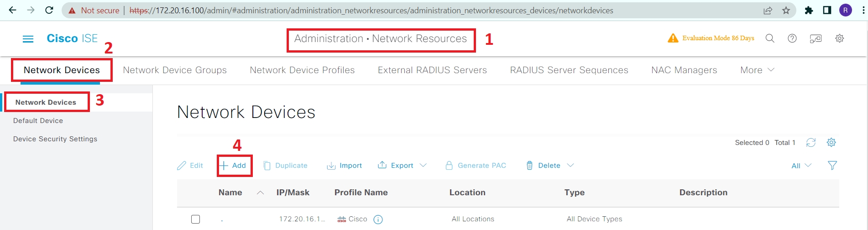Click the browser forward arrow
The width and height of the screenshot is (868, 230).
(31, 10)
